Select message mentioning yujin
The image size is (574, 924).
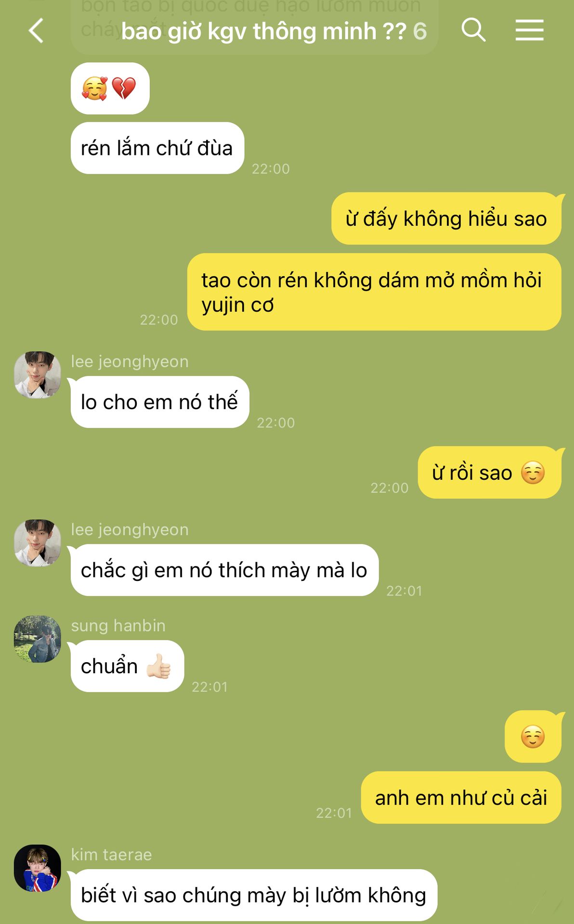pos(374,292)
